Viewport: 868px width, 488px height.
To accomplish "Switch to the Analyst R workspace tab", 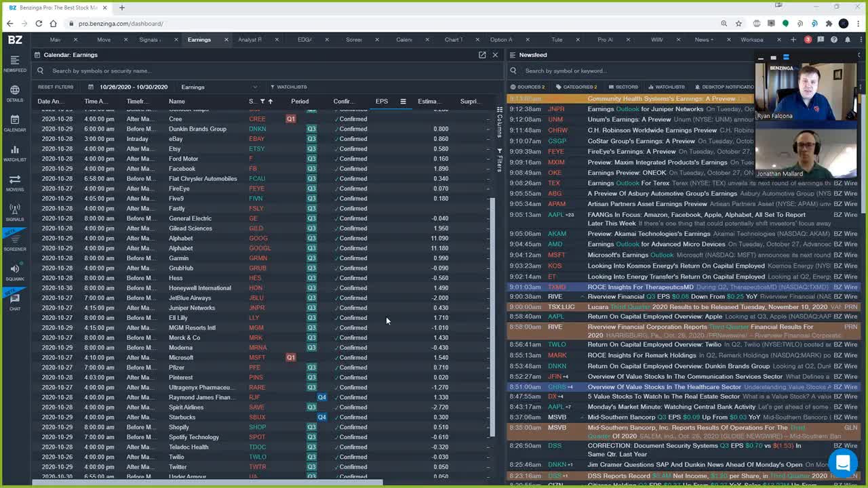I will (250, 40).
